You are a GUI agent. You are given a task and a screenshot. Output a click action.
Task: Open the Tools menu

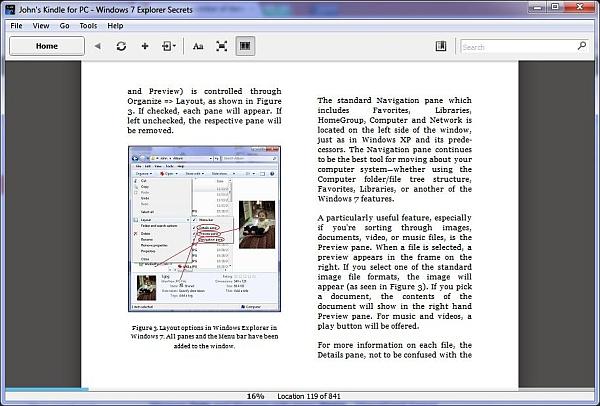(x=88, y=26)
